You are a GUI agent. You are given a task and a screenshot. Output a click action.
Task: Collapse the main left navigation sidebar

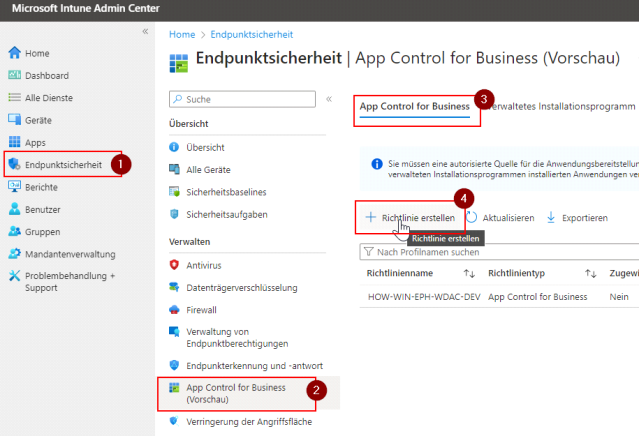[145, 31]
